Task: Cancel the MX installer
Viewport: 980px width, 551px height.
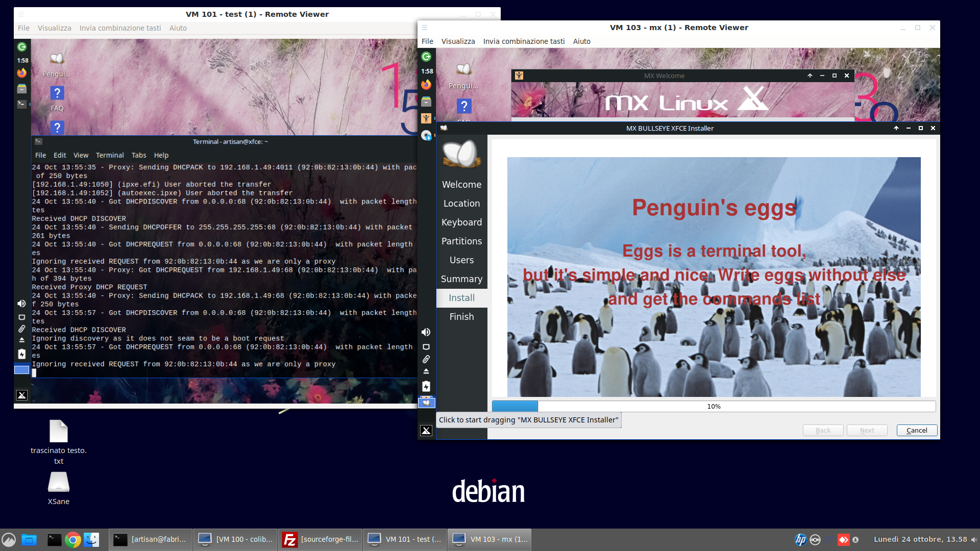Action: pyautogui.click(x=917, y=430)
